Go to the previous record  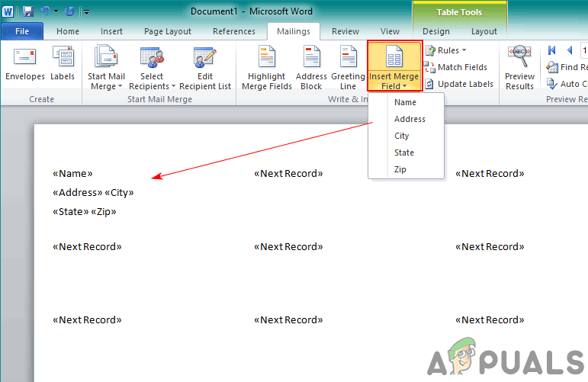570,50
